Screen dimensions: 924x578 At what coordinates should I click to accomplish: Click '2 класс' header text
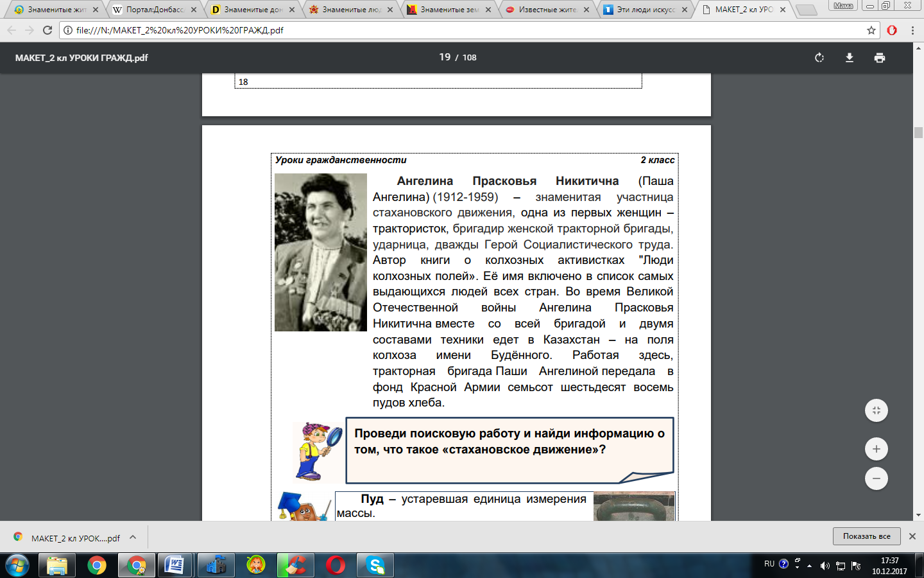(x=658, y=160)
